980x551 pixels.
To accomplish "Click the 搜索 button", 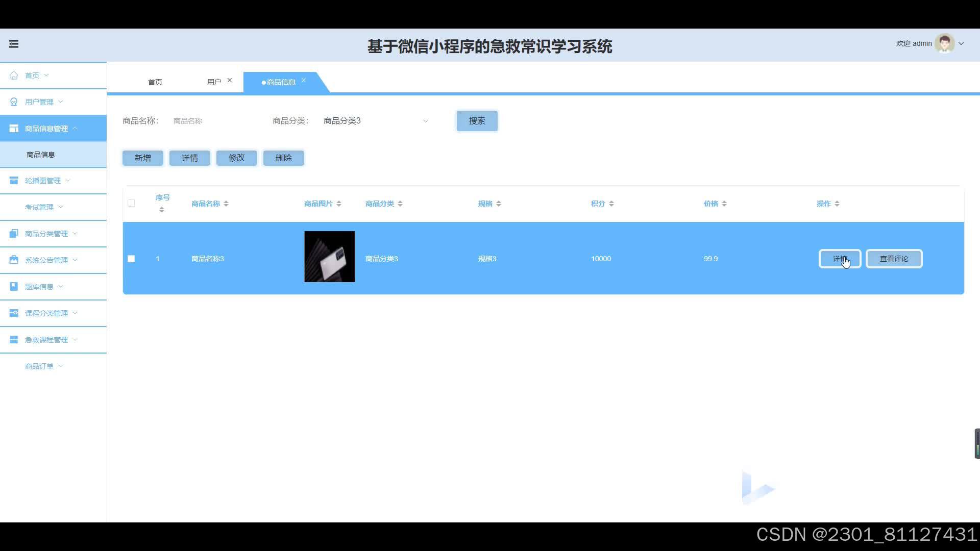I will (477, 121).
